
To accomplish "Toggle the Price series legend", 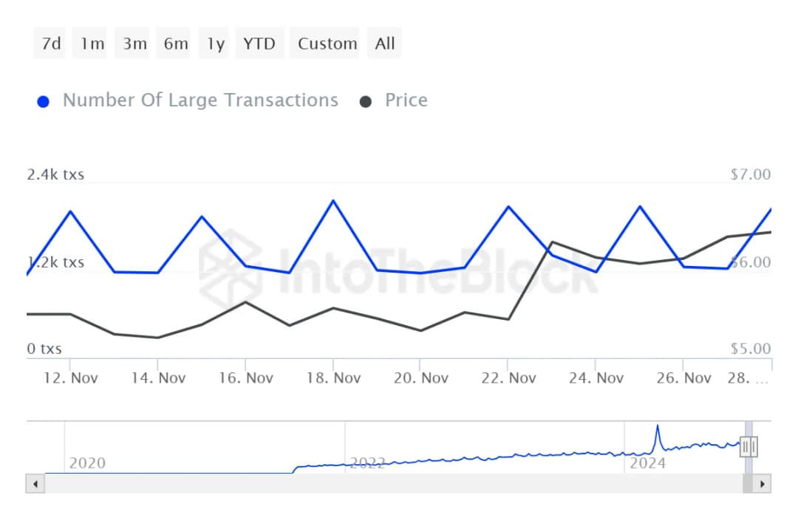I will pos(406,100).
